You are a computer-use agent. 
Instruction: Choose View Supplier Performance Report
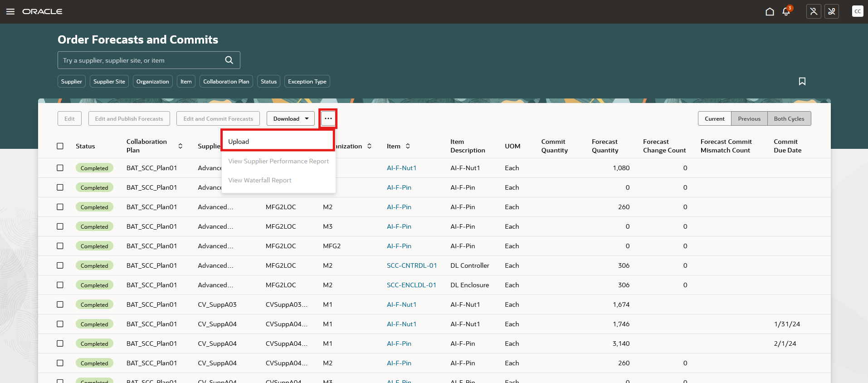[x=278, y=161]
